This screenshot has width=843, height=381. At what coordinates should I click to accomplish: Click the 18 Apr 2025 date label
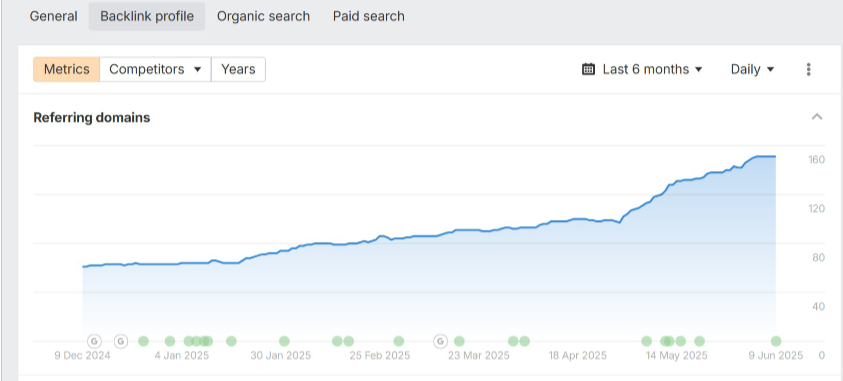(577, 356)
